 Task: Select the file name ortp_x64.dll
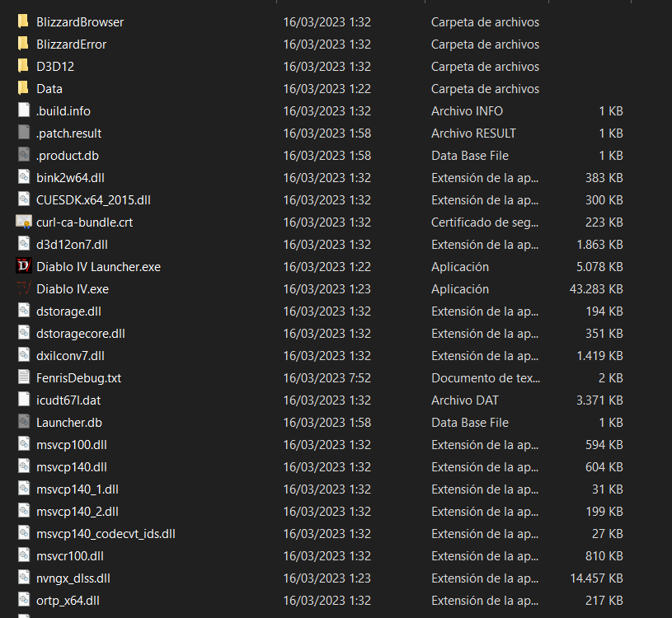click(x=68, y=601)
